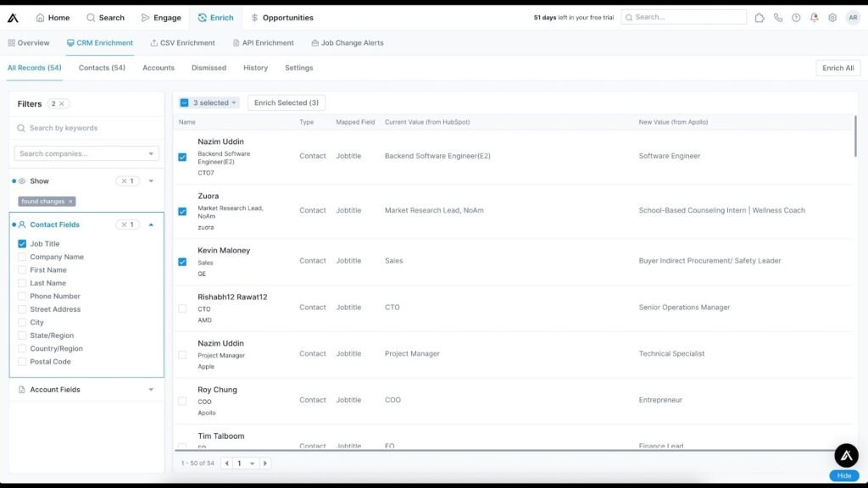Uncheck the Job Title filter checkbox
Screen dimensions: 868x488
point(22,244)
